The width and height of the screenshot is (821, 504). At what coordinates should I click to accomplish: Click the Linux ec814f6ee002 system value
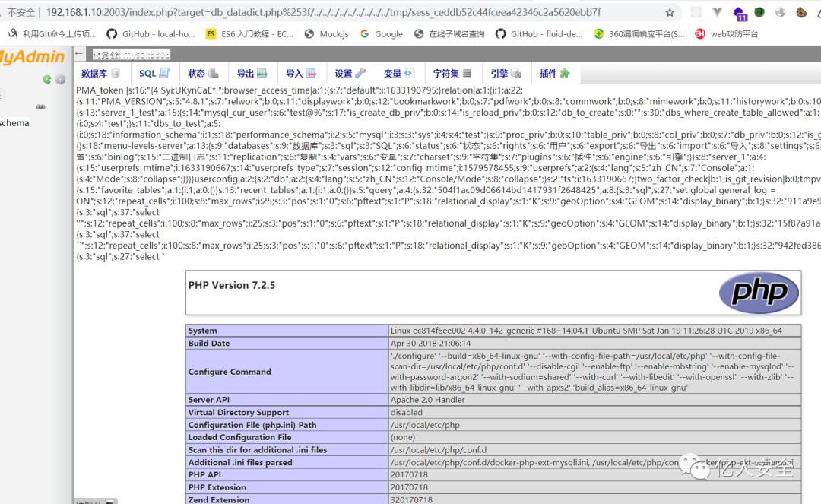(586, 331)
